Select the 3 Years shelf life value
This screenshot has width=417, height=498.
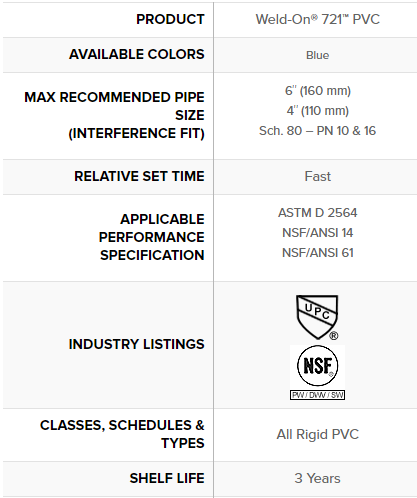(x=318, y=478)
